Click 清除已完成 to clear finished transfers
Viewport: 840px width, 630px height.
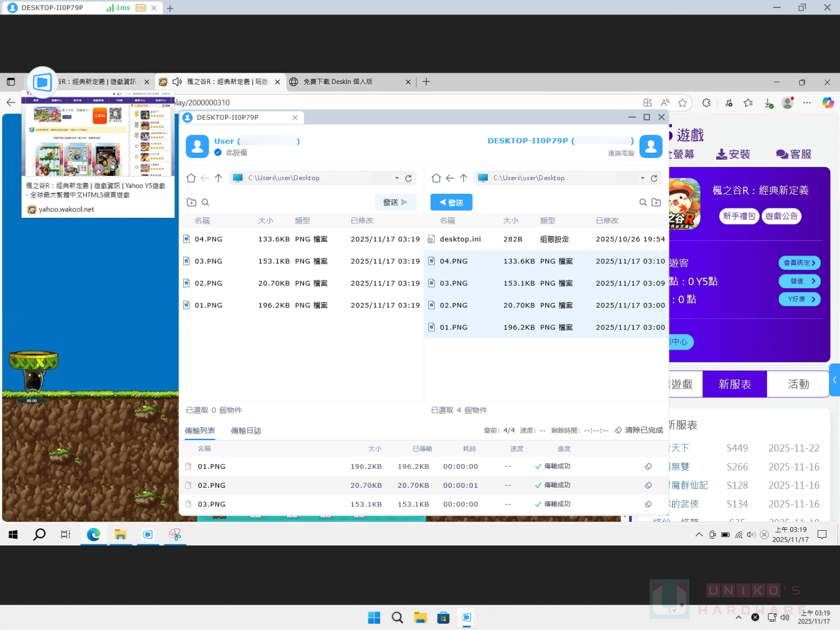(x=639, y=430)
